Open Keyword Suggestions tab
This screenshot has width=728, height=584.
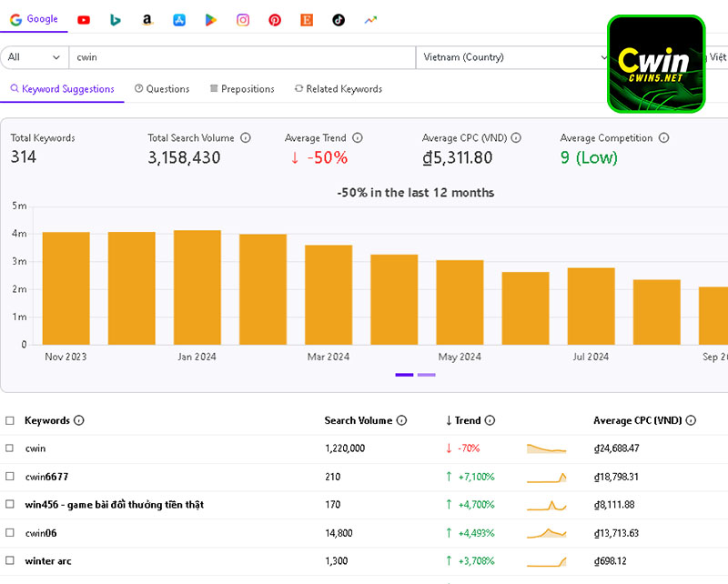tap(62, 88)
